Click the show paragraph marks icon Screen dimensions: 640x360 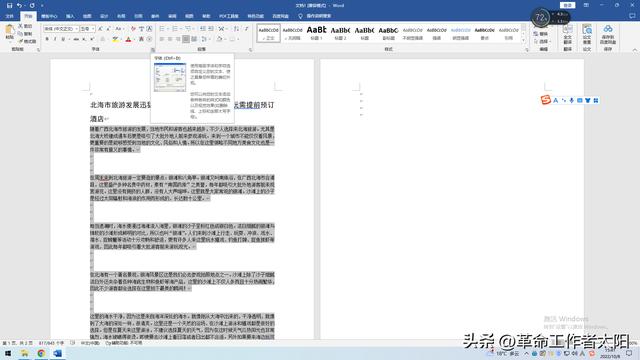click(x=247, y=29)
